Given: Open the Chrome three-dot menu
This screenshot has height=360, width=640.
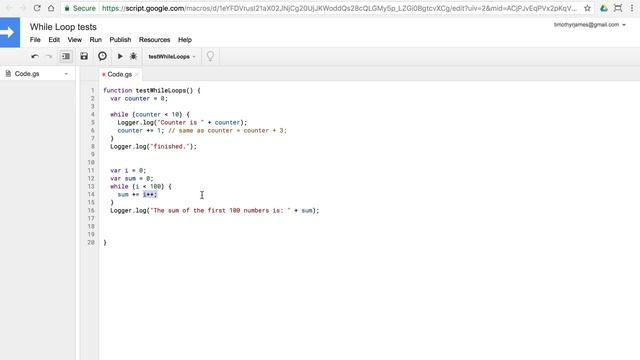Looking at the screenshot, I should tap(632, 8).
